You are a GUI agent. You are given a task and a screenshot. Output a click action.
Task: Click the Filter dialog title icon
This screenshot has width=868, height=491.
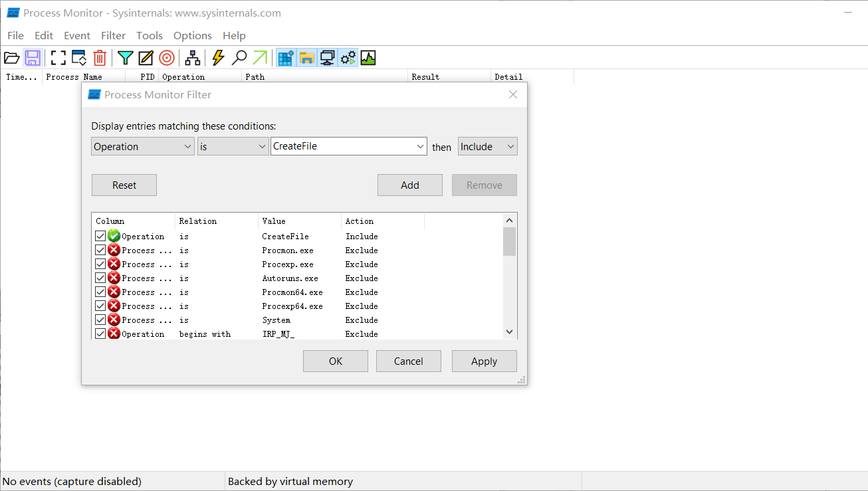[94, 95]
